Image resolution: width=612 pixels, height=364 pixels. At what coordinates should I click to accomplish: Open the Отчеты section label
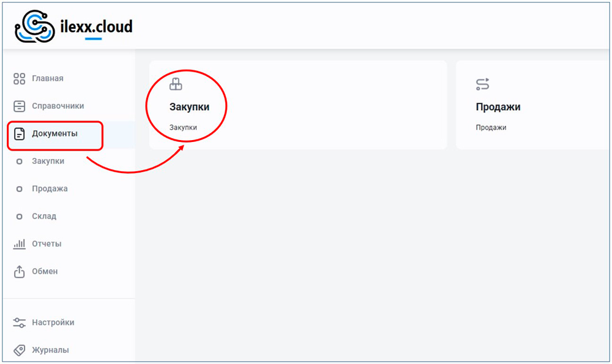tap(47, 243)
